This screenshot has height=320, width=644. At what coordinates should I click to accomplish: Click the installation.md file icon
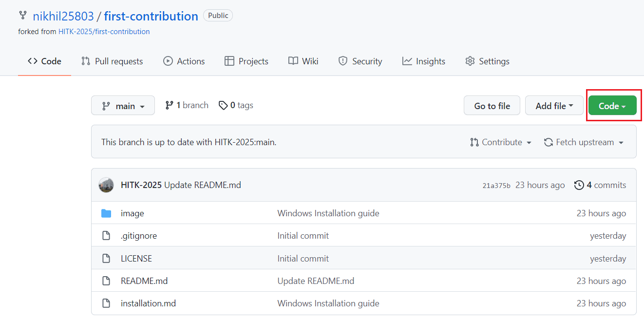point(106,303)
